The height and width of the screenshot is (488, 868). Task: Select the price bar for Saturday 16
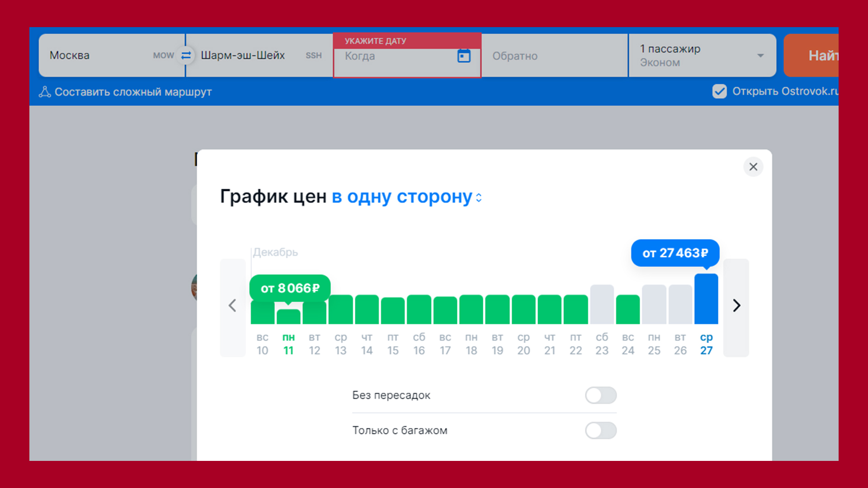pyautogui.click(x=419, y=310)
